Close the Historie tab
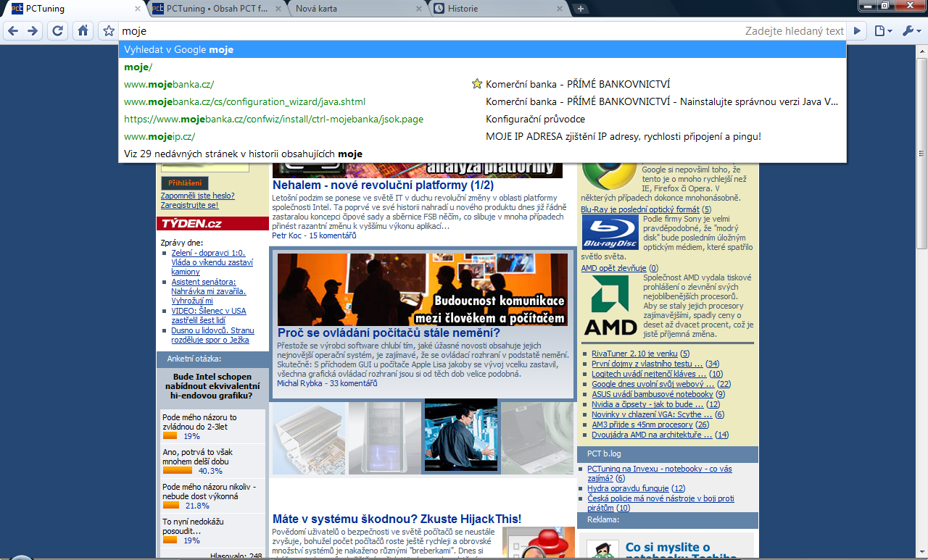 pyautogui.click(x=559, y=9)
